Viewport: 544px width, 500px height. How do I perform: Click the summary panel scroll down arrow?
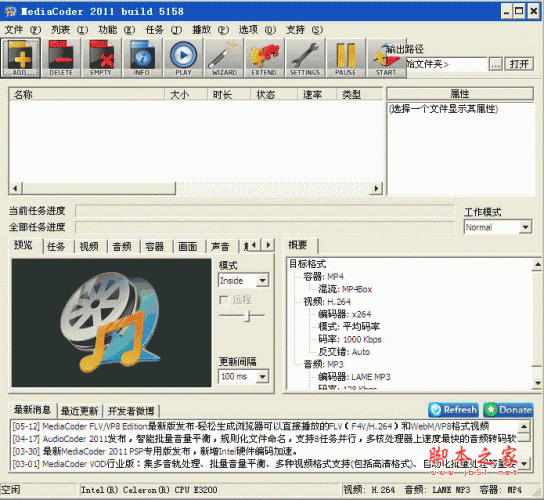pyautogui.click(x=537, y=383)
